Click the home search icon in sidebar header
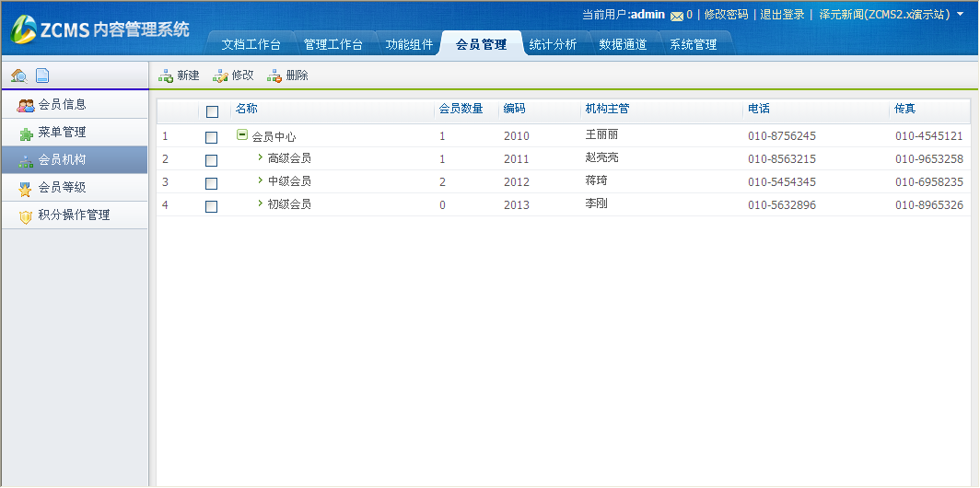 pos(18,76)
